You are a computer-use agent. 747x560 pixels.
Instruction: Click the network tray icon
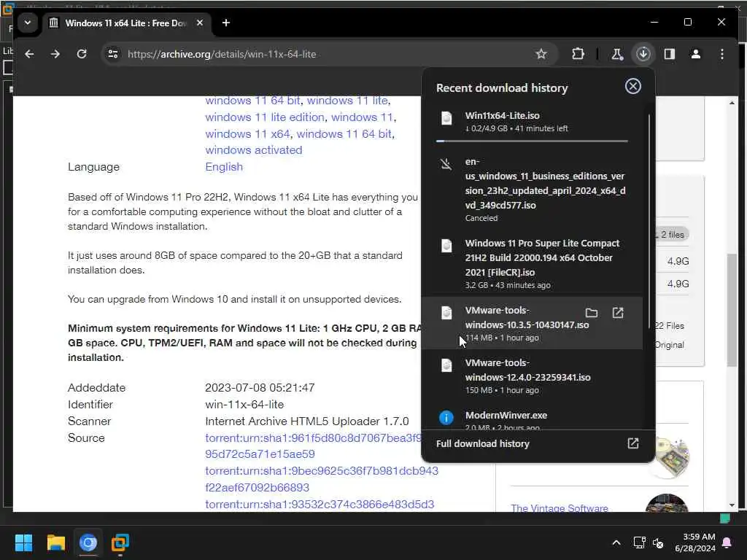pos(639,542)
